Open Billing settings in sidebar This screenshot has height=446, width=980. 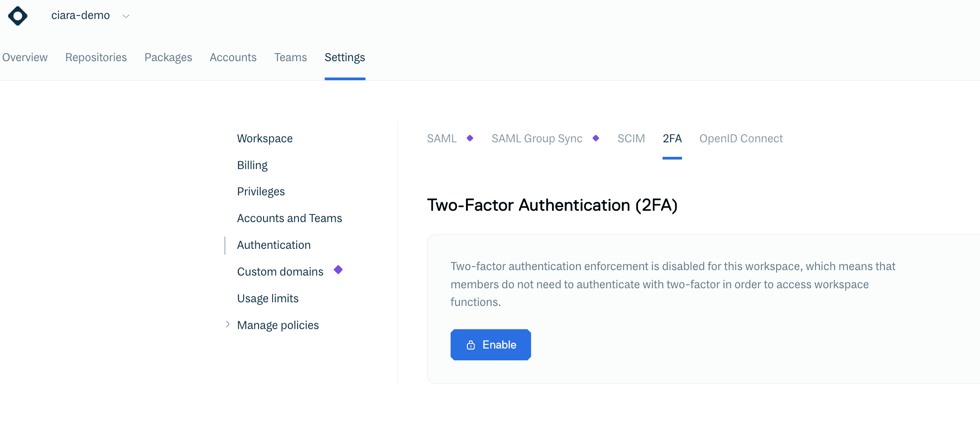coord(252,165)
